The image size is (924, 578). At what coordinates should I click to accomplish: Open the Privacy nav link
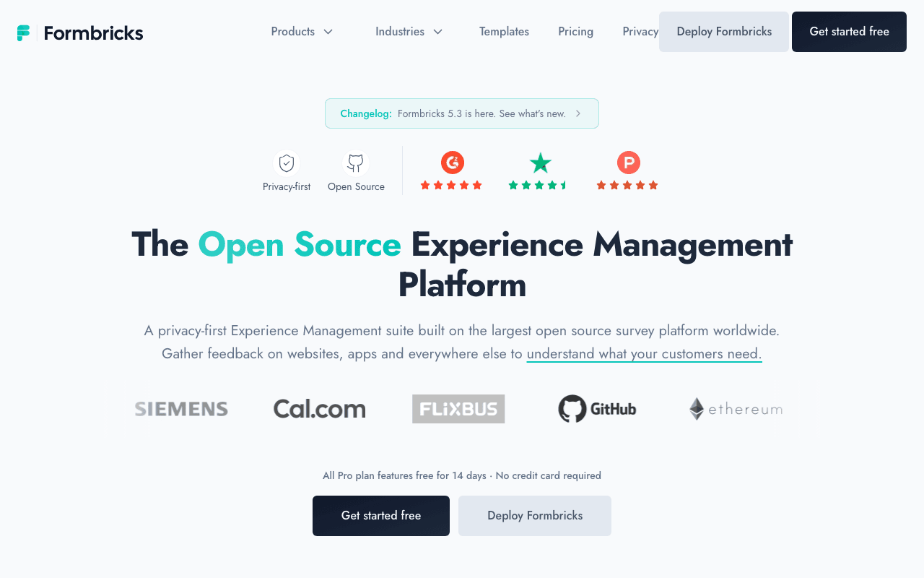(640, 32)
